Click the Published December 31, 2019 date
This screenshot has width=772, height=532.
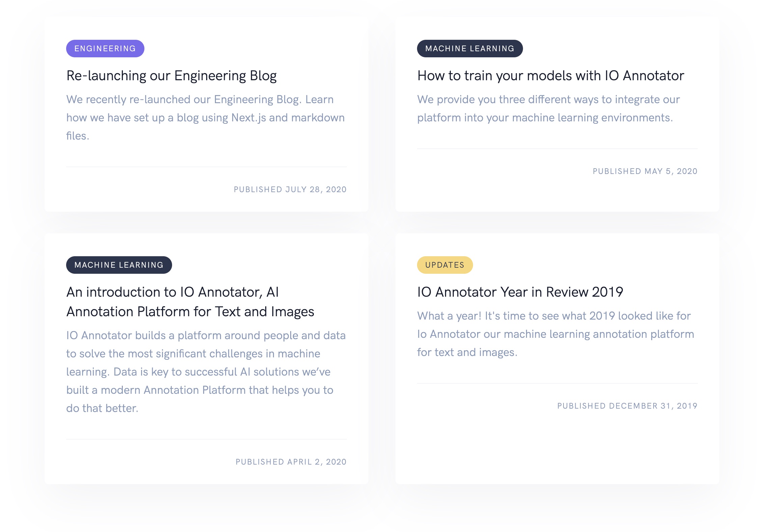click(x=627, y=406)
